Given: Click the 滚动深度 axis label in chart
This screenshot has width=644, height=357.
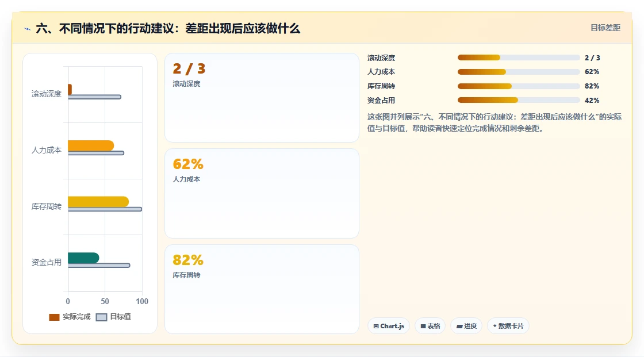Looking at the screenshot, I should click(x=47, y=94).
